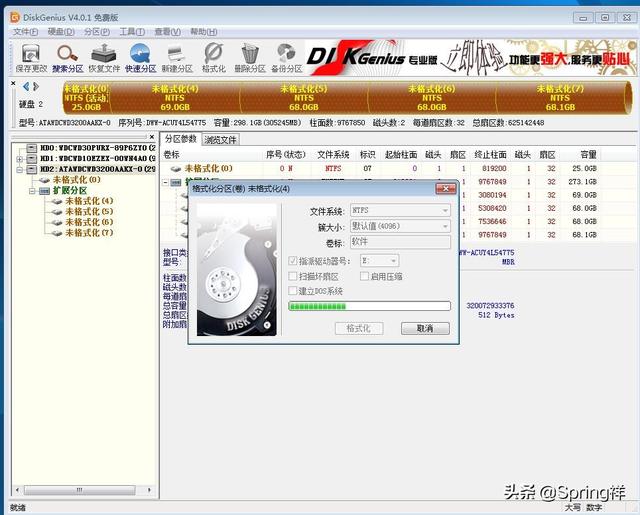Screen dimensions: 640x515
Task: Click the Backup Partition (备份分区) icon
Action: point(287,58)
